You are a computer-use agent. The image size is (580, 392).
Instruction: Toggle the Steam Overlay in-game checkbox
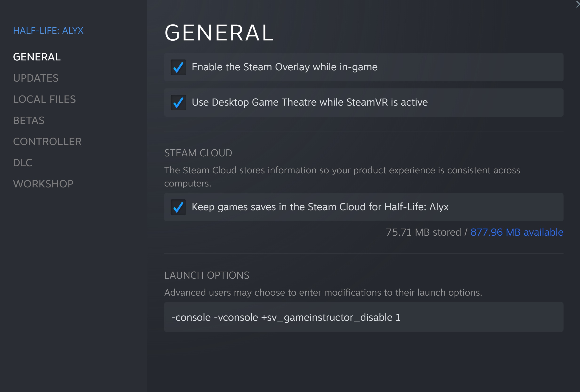click(x=178, y=67)
